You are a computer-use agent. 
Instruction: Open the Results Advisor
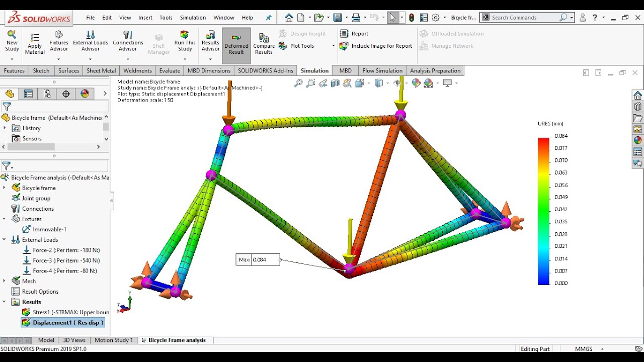(x=210, y=41)
